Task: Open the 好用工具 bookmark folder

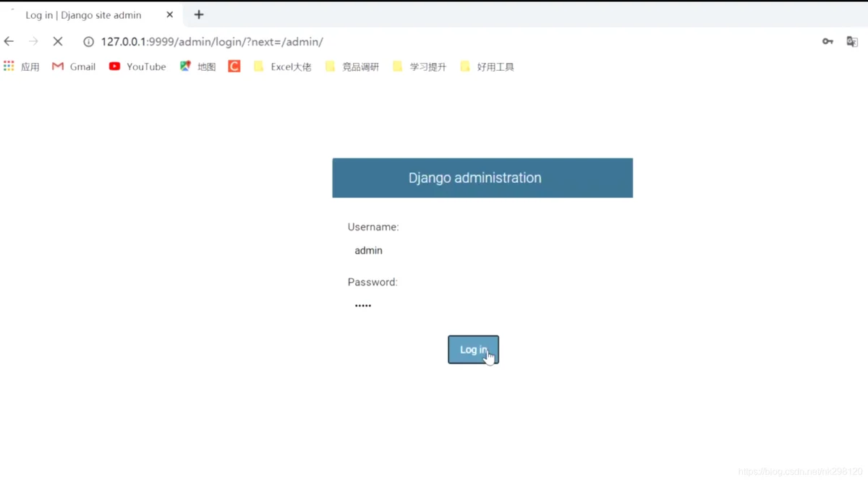Action: coord(487,66)
